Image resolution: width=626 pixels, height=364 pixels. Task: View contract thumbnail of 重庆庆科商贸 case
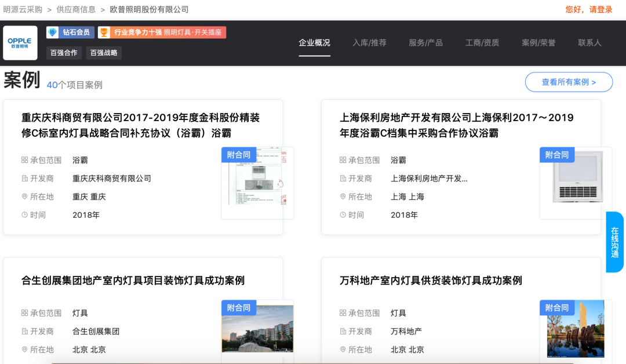pyautogui.click(x=257, y=183)
